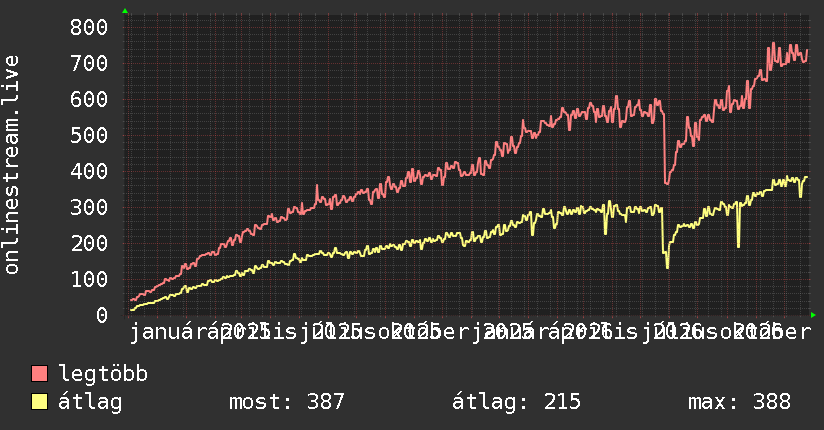Click the 700 label on the Y axis
Image resolution: width=824 pixels, height=430 pixels.
coord(89,64)
